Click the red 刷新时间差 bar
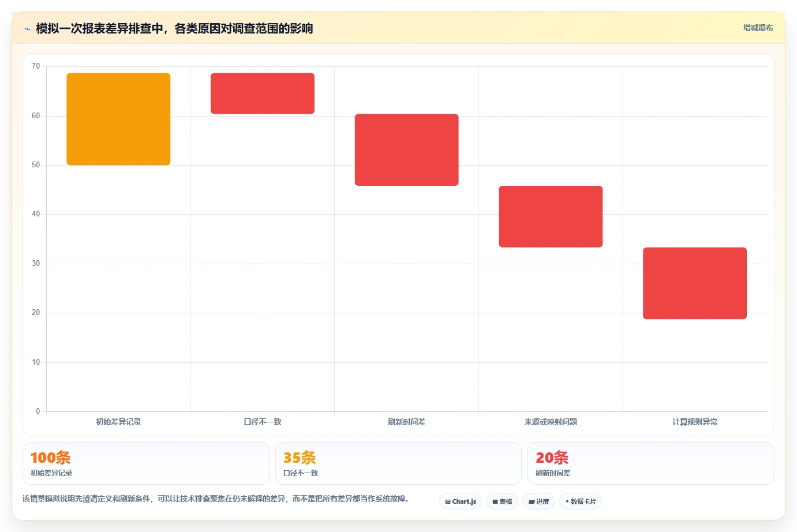The image size is (797, 532). point(407,150)
